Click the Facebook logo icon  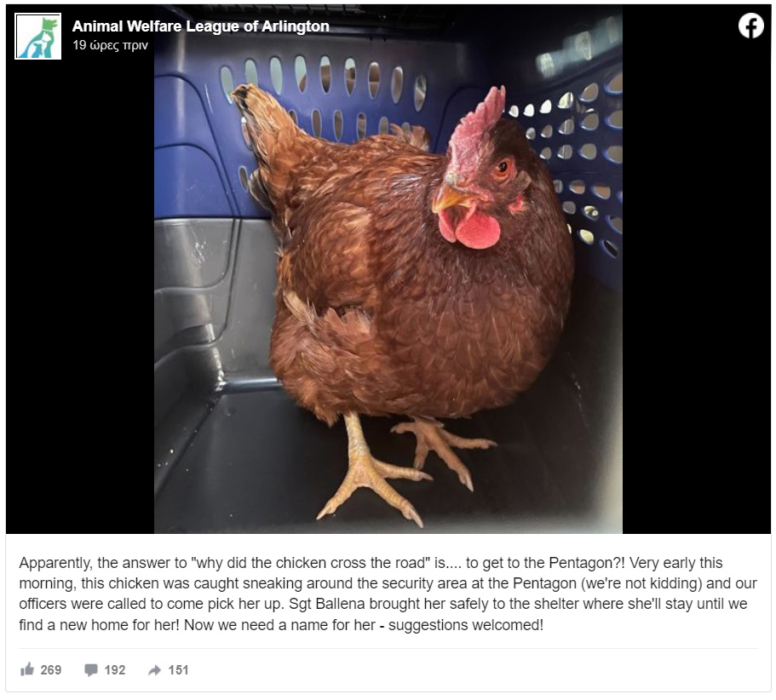point(750,26)
